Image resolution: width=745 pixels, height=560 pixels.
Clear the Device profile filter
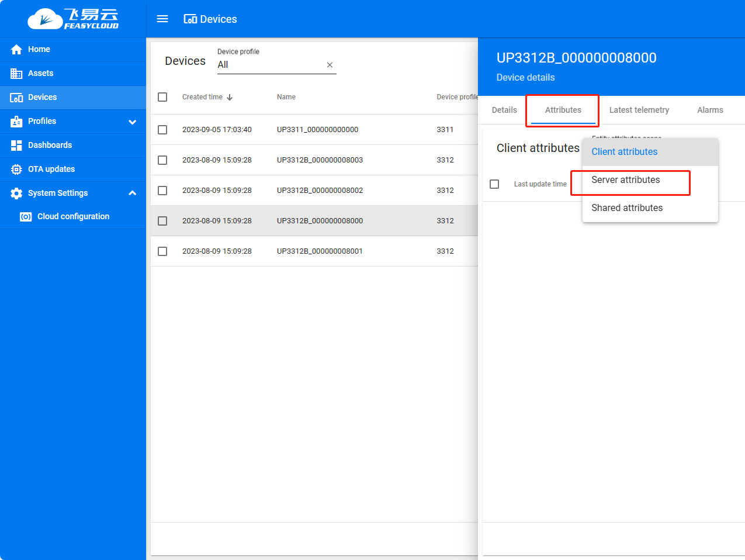[x=330, y=65]
